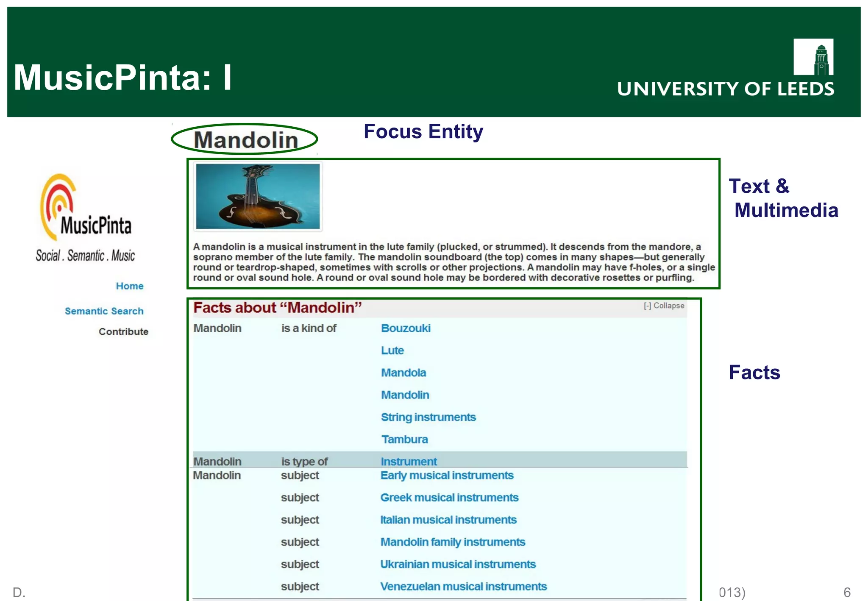Open the Lute link
Image resolution: width=868 pixels, height=601 pixels.
[392, 351]
